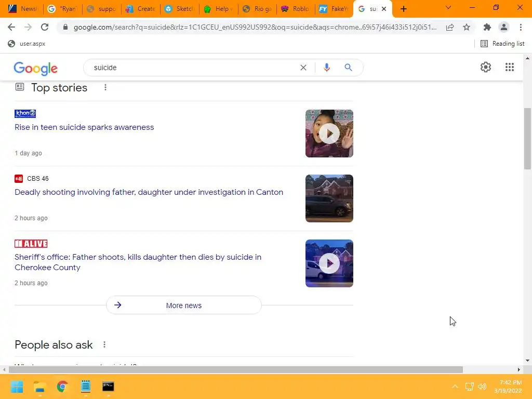The height and width of the screenshot is (399, 532).
Task: Open a new browser tab
Action: 403,9
